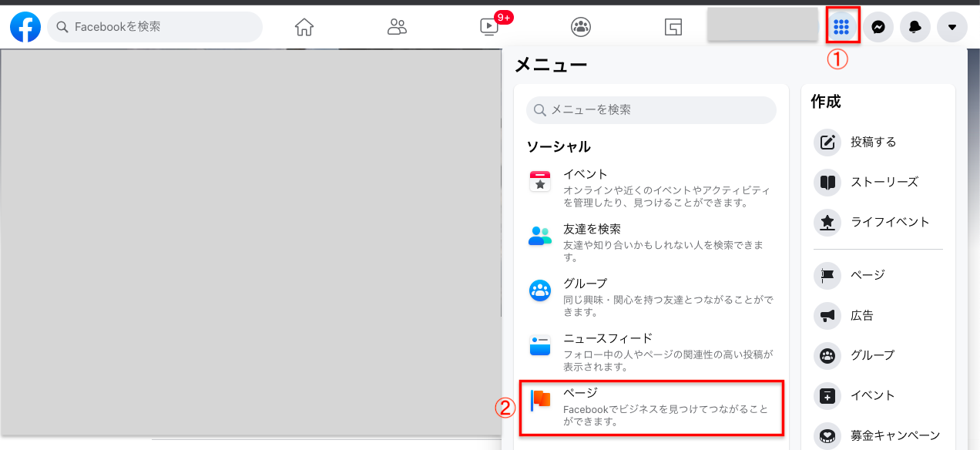
Task: Click the nine-dot menu grid icon
Action: coord(841,27)
